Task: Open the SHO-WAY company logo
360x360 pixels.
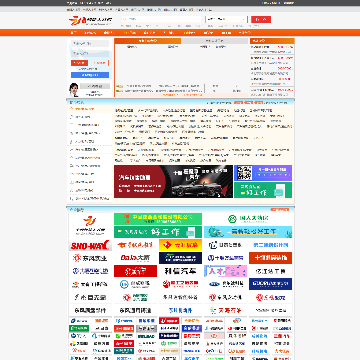Action: (x=90, y=245)
